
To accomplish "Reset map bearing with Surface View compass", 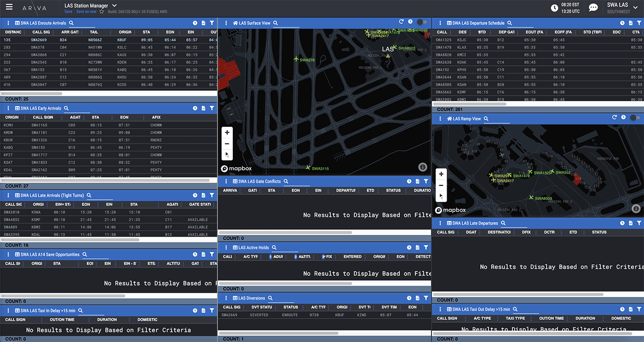I will point(227,154).
